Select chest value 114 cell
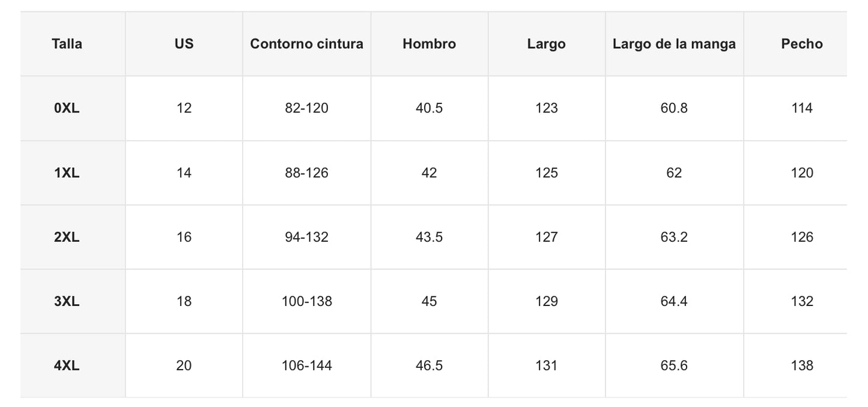 point(802,108)
